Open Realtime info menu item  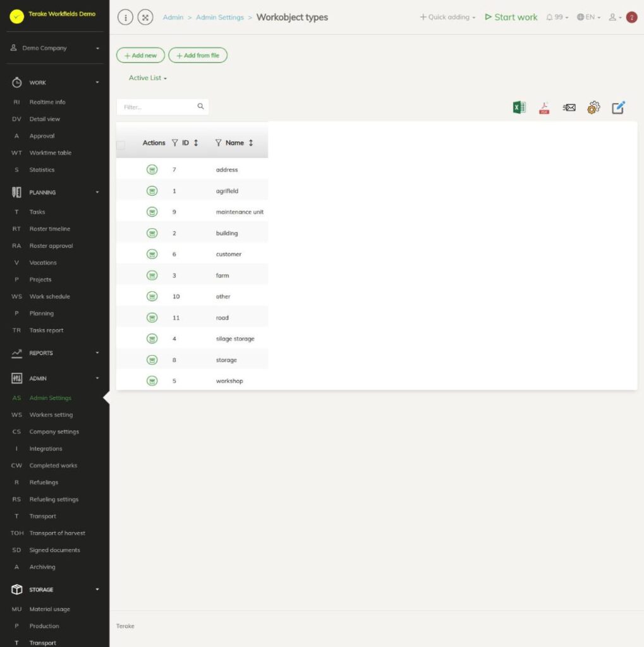click(x=47, y=102)
